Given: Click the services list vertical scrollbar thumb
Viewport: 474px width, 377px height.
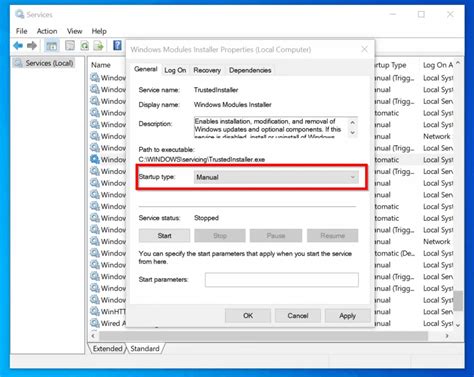Looking at the screenshot, I should (458, 300).
